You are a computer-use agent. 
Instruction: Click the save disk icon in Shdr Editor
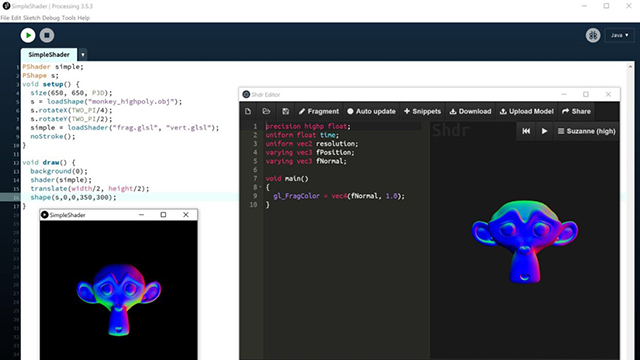pyautogui.click(x=285, y=111)
